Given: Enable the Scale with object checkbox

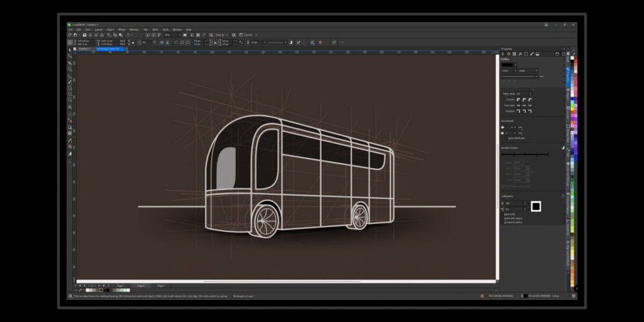Looking at the screenshot, I should click(502, 218).
